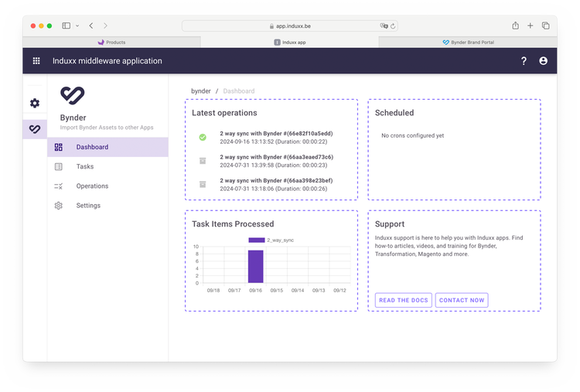580x392 pixels.
Task: Click the Latest operations heading
Action: tap(224, 113)
